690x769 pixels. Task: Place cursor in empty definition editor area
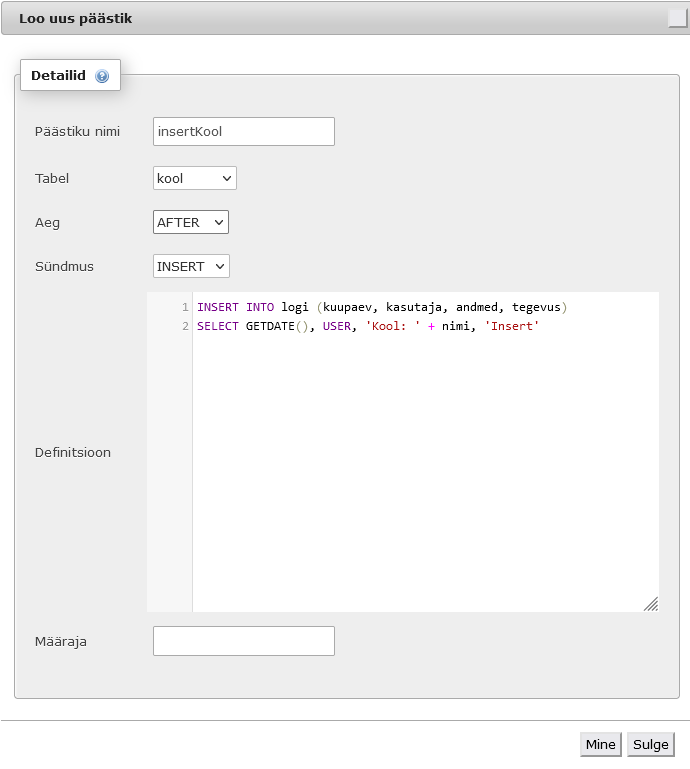click(x=425, y=466)
